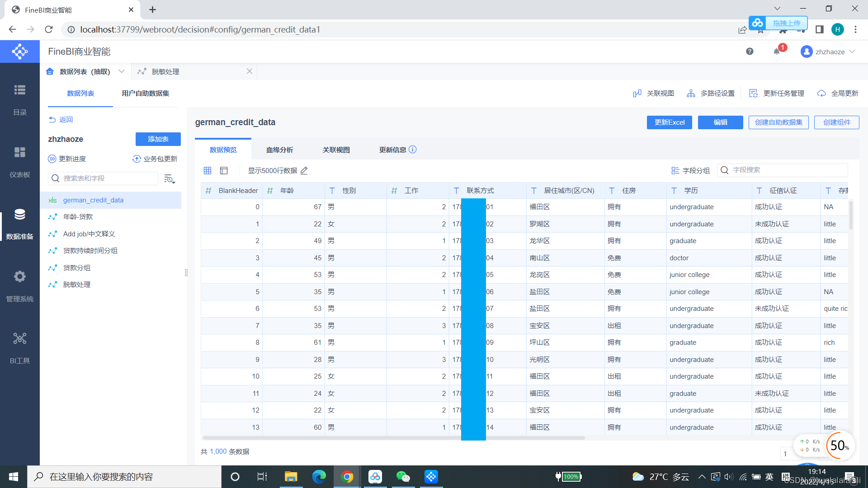Click the edit pencil beside 显示5000行数据
Image resolution: width=868 pixels, height=488 pixels.
pyautogui.click(x=304, y=170)
